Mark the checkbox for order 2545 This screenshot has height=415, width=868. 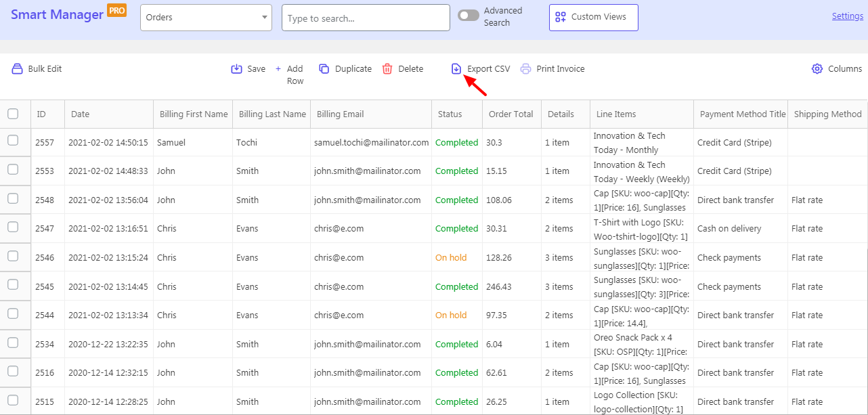(x=13, y=284)
